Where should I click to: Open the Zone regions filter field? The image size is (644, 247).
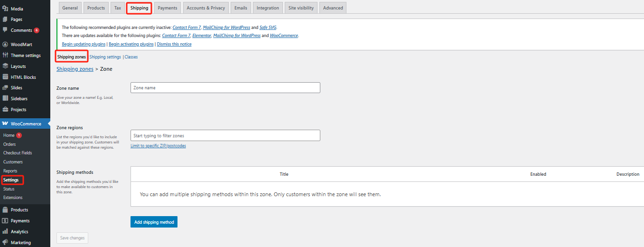(x=225, y=136)
